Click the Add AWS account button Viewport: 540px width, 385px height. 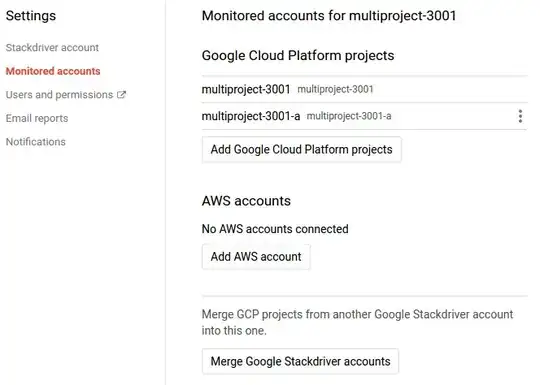(x=256, y=257)
